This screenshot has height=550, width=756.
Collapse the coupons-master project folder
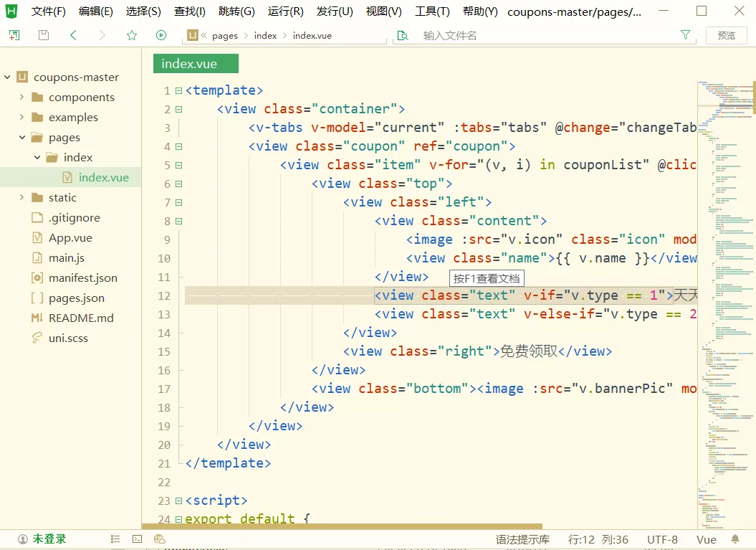tap(7, 77)
